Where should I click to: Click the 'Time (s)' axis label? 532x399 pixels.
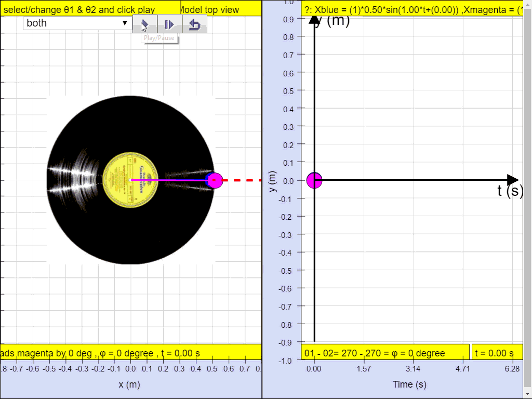click(409, 384)
